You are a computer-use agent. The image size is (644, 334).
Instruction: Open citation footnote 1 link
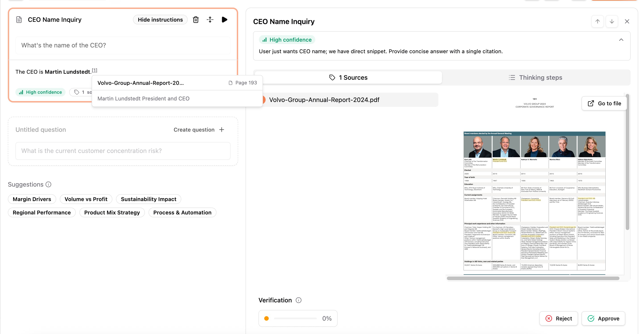click(x=95, y=70)
